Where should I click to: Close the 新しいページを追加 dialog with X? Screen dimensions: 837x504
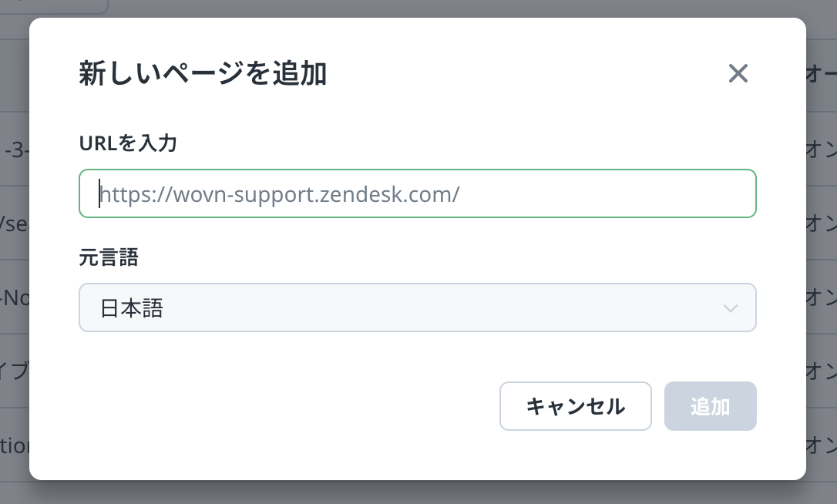point(738,74)
